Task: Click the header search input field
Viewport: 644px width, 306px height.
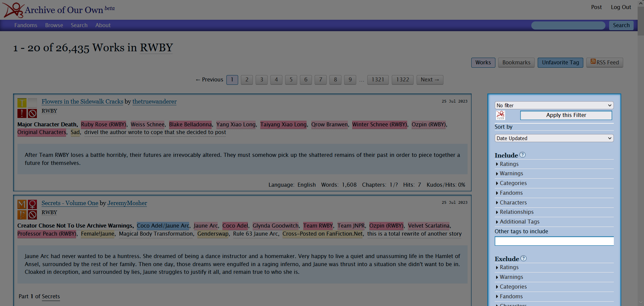Action: click(568, 25)
